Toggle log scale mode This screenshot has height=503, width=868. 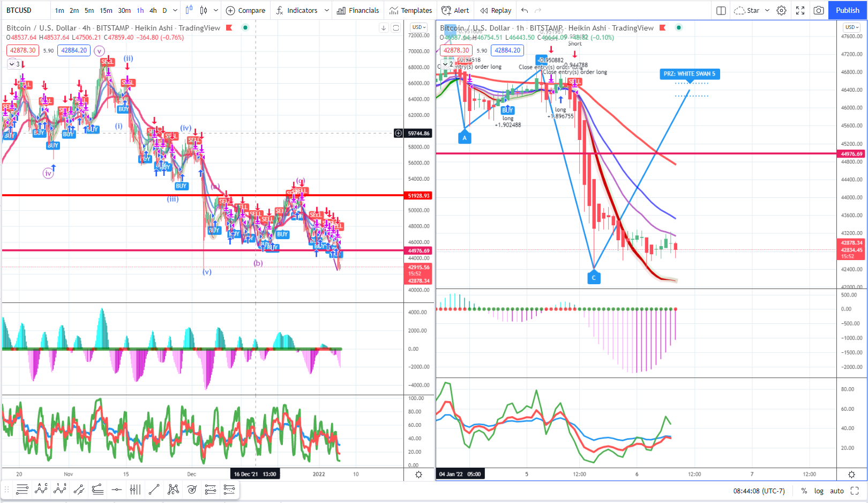[x=819, y=491]
